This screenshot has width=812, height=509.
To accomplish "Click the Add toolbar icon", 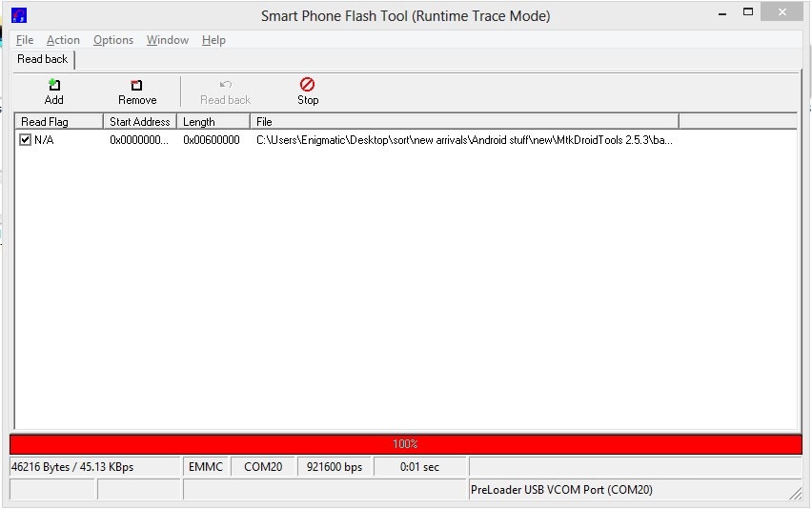I will [x=54, y=85].
